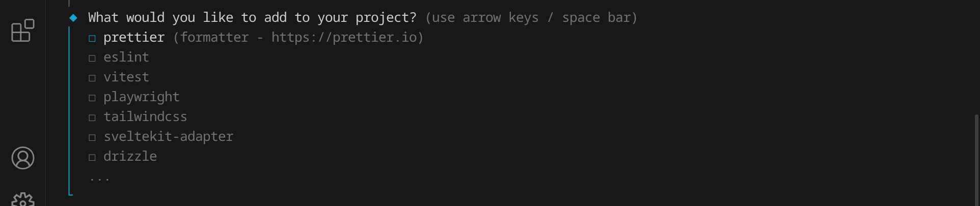980x206 pixels.
Task: Tick the prettier checkbox square
Action: point(92,38)
